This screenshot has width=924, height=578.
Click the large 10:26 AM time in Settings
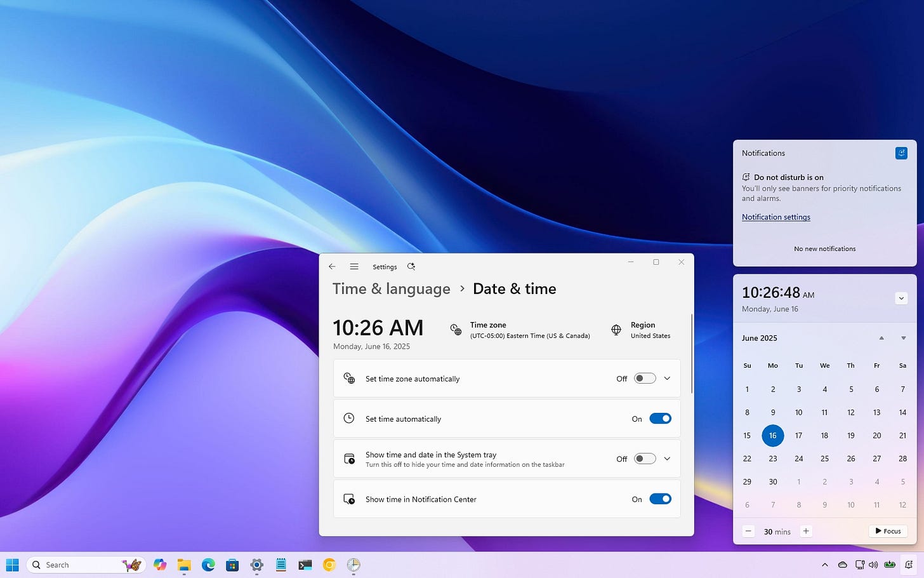(378, 328)
